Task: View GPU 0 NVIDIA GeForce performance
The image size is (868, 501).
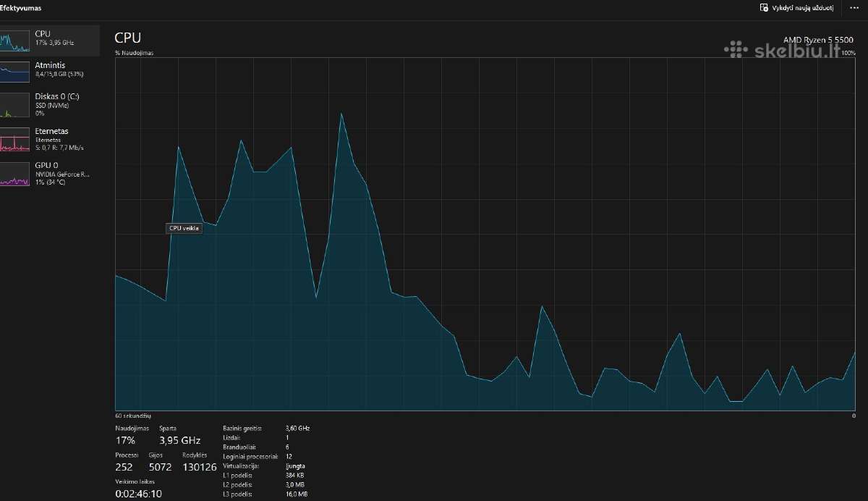Action: click(49, 174)
